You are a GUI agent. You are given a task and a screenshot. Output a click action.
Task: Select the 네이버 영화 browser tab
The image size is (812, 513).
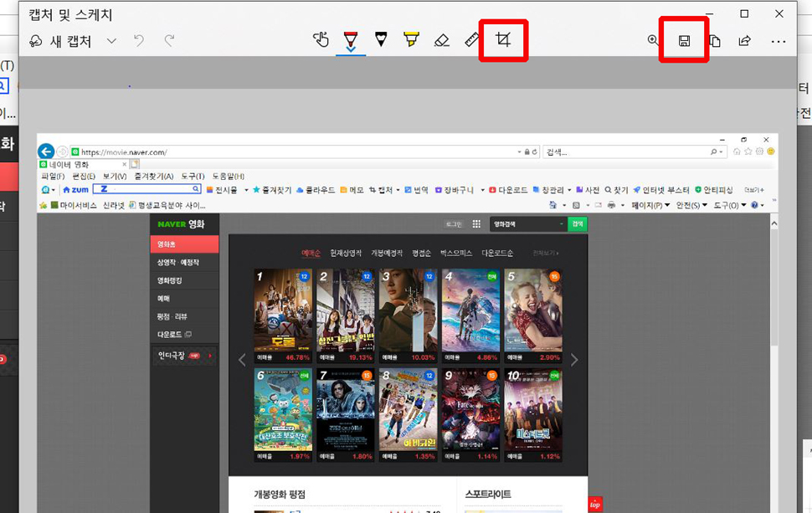[83, 164]
